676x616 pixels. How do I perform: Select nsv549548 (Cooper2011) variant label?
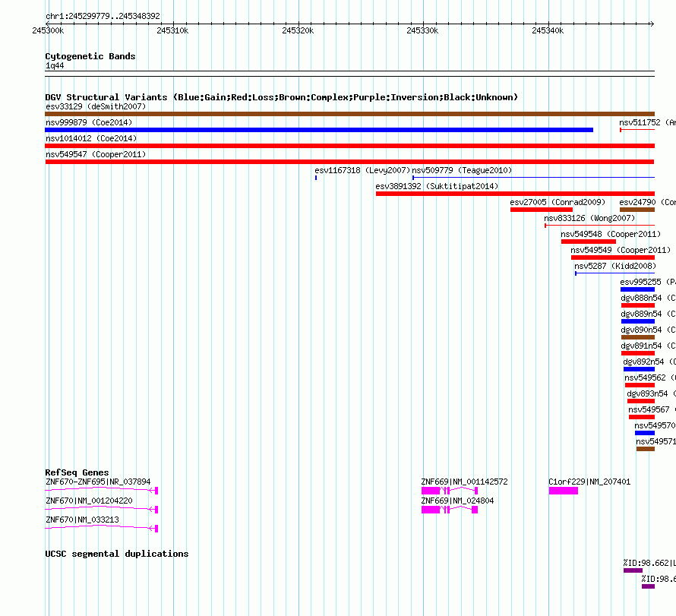(x=611, y=234)
